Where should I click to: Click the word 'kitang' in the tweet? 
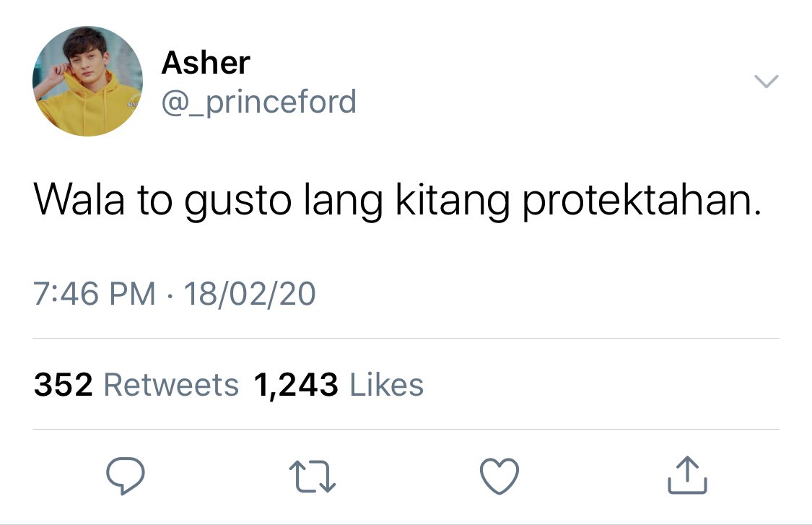tap(453, 201)
